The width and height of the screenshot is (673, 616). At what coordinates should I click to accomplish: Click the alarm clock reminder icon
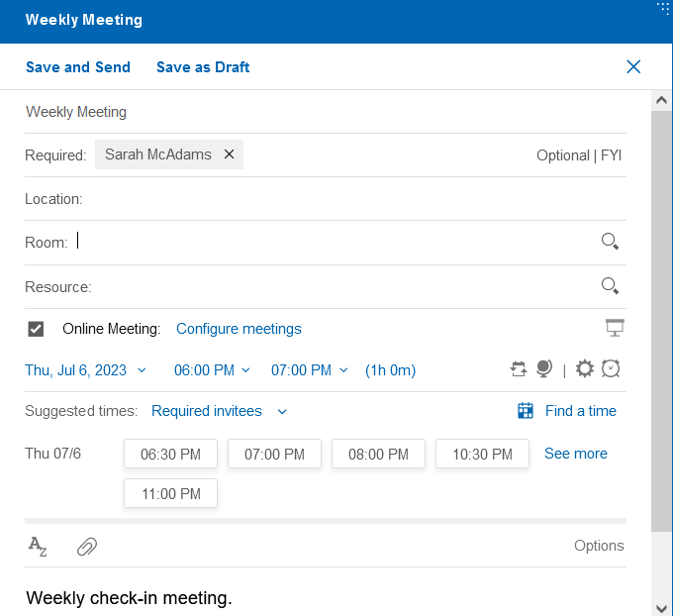pos(611,368)
